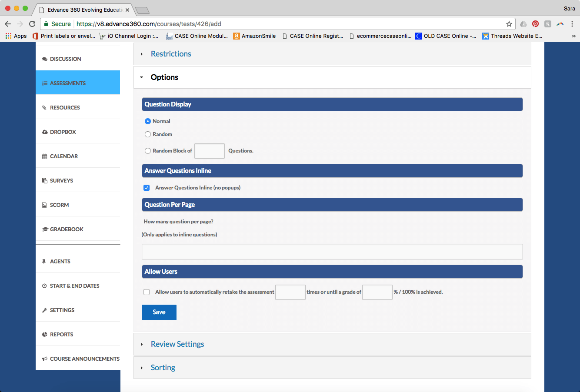This screenshot has width=580, height=392.
Task: Bookmark this page with star icon
Action: pyautogui.click(x=509, y=24)
